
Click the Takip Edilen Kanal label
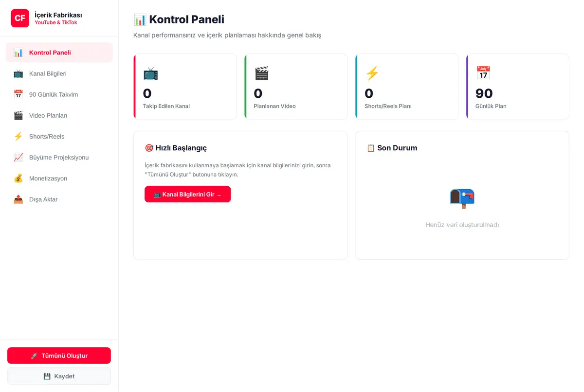click(166, 106)
